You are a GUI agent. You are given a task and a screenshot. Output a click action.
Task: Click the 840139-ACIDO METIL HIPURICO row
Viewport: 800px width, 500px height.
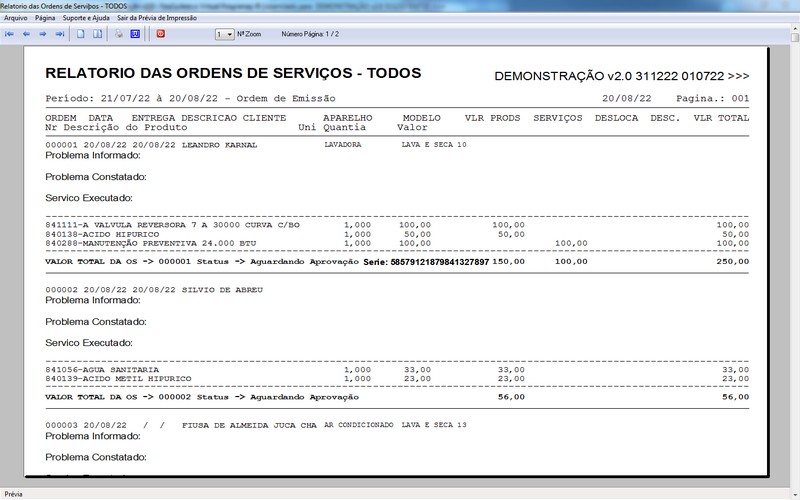[x=397, y=379]
